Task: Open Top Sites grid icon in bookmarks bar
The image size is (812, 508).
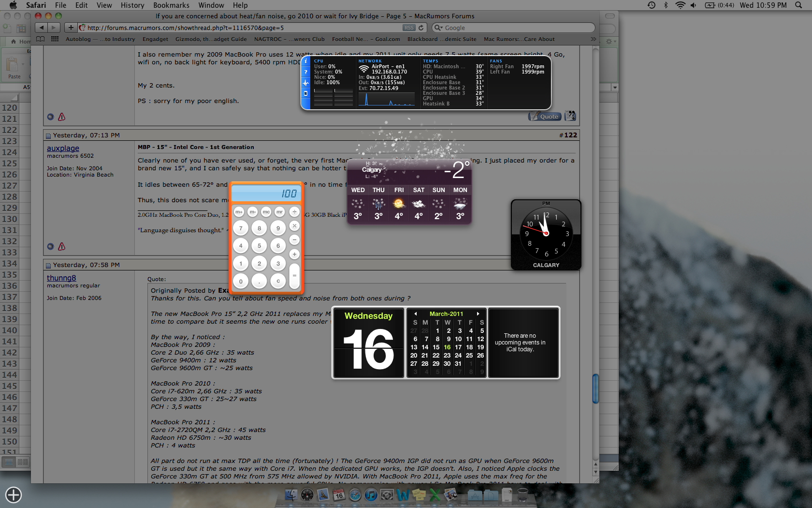Action: 55,39
